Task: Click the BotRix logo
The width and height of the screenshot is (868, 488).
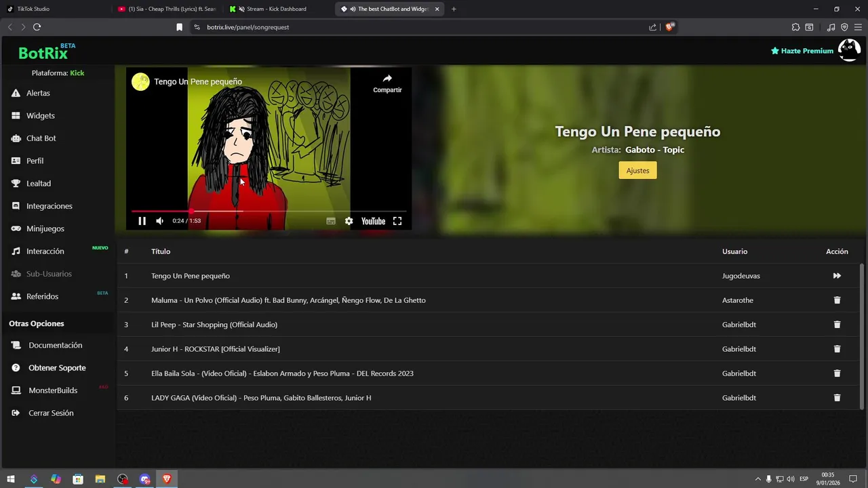Action: pyautogui.click(x=47, y=52)
